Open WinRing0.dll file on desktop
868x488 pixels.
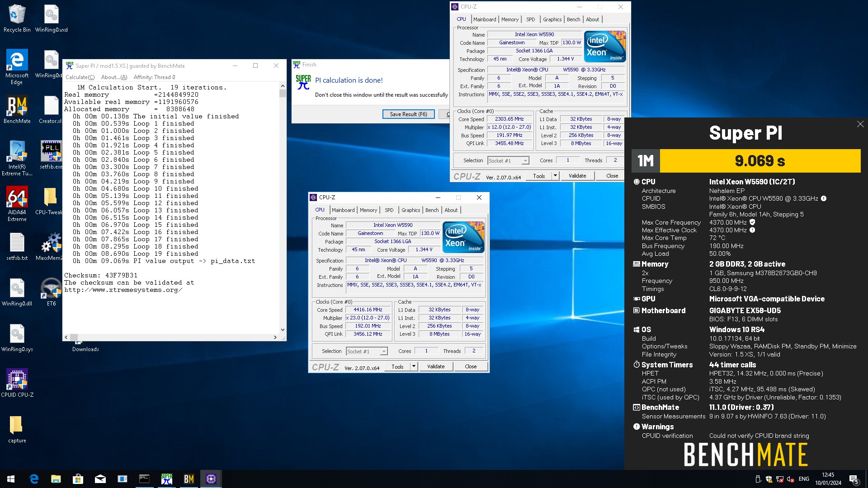pos(17,292)
